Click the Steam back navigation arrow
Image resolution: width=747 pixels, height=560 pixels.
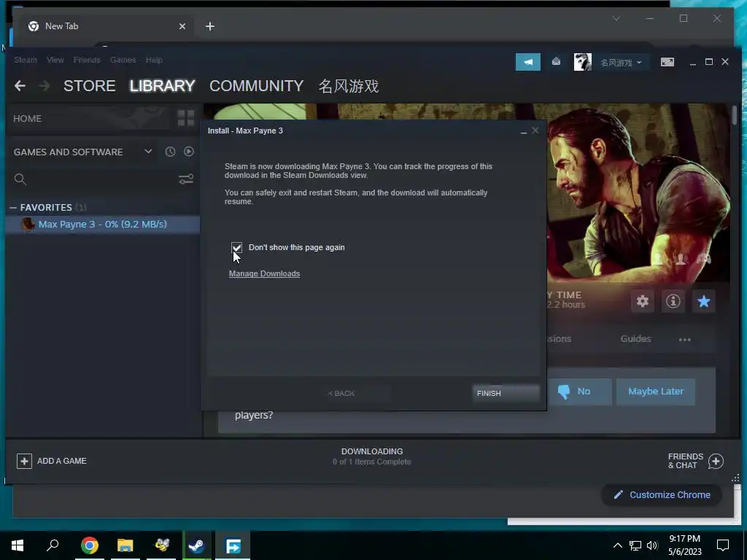tap(20, 86)
